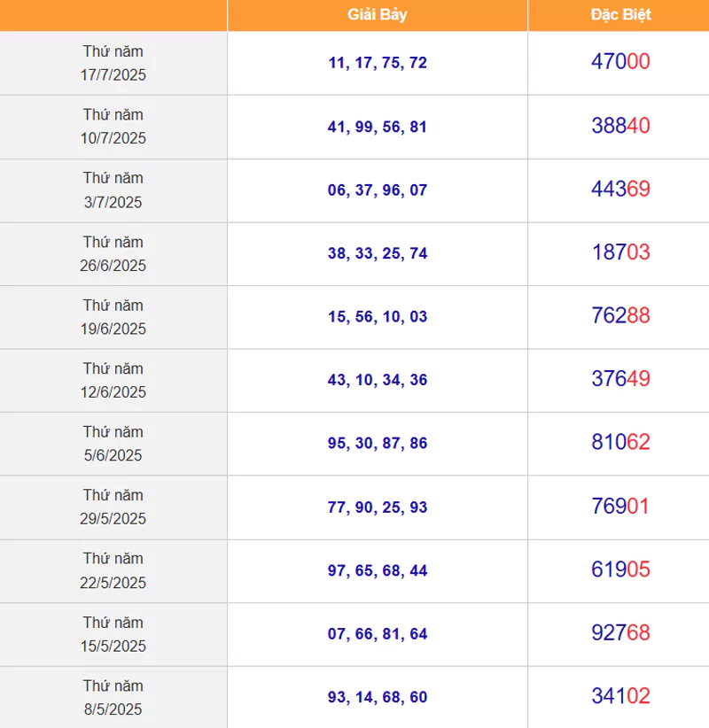Click Giải Bảy numbers 43, 10, 34, 36
This screenshot has height=728, width=709.
(378, 380)
